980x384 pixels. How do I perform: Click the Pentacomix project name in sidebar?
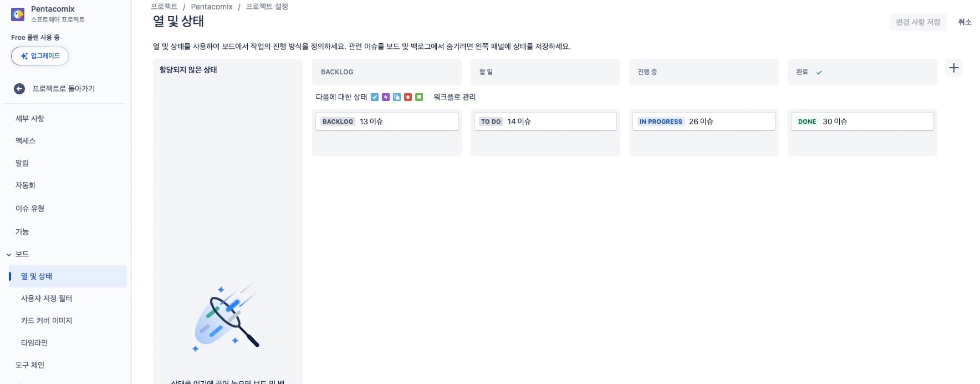[x=53, y=9]
